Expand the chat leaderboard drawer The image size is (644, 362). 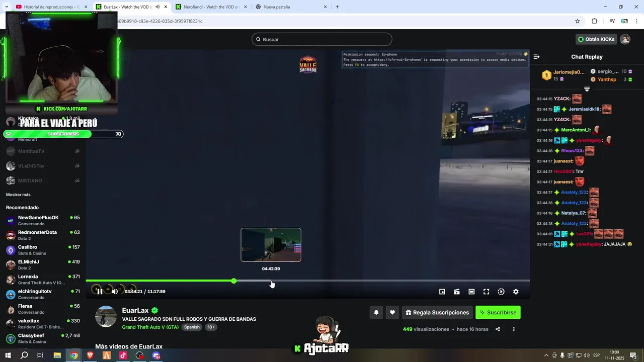pos(587,89)
